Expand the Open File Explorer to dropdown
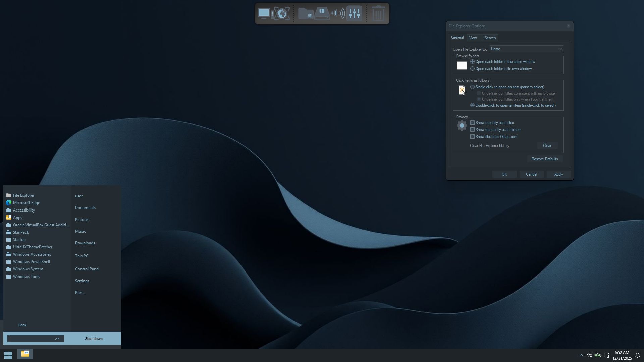644x362 pixels. 526,49
